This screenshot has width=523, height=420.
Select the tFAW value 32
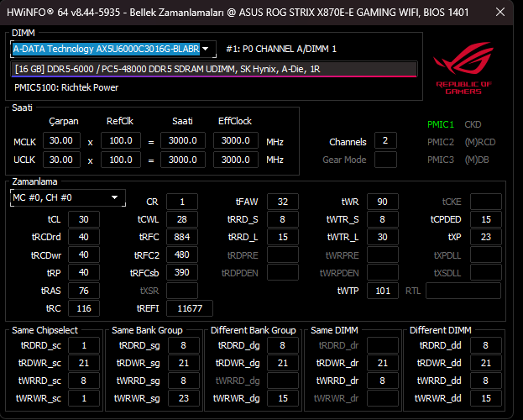(283, 202)
